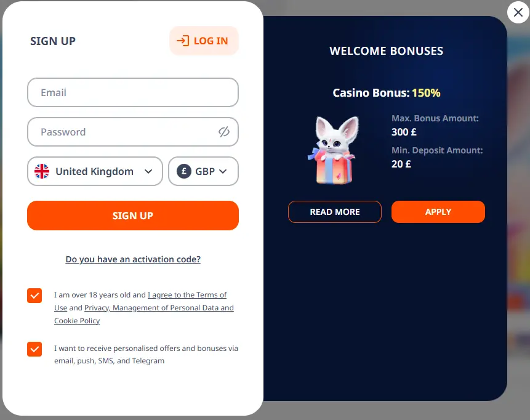Viewport: 530px width, 420px height.
Task: Switch to the LOG IN view
Action: [204, 41]
